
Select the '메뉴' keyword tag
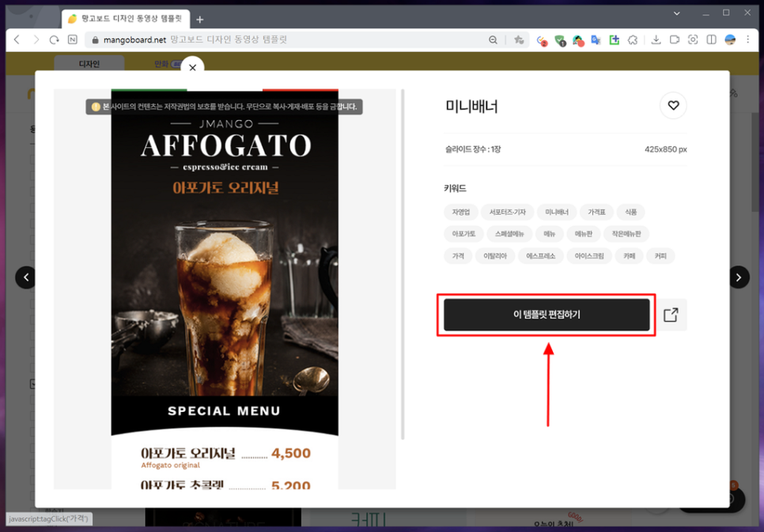[x=549, y=234]
